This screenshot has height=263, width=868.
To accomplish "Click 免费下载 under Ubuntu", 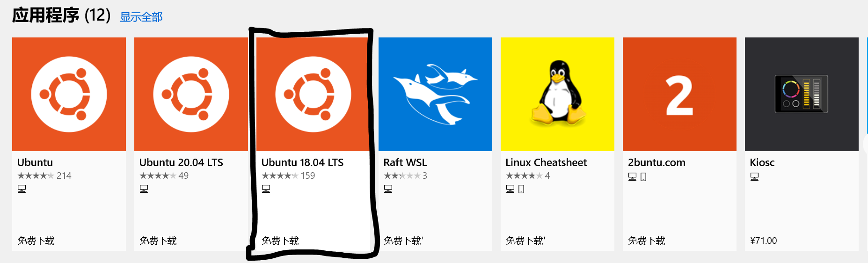I will [36, 241].
